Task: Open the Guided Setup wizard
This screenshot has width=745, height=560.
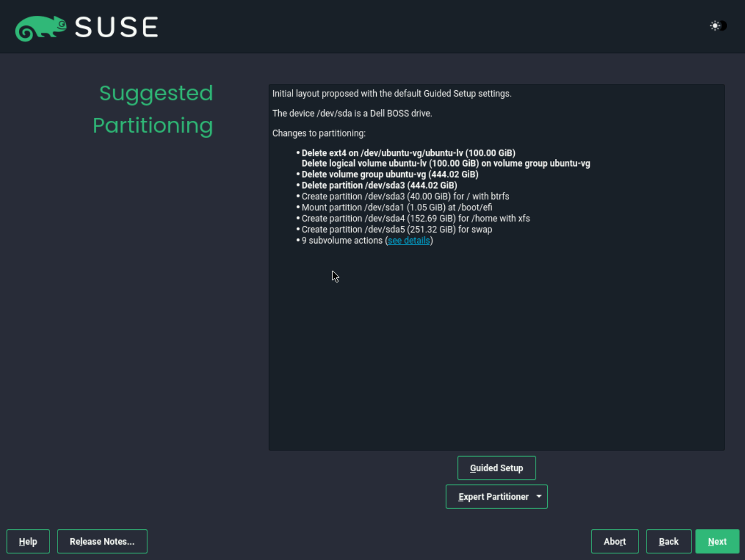Action: (x=496, y=468)
